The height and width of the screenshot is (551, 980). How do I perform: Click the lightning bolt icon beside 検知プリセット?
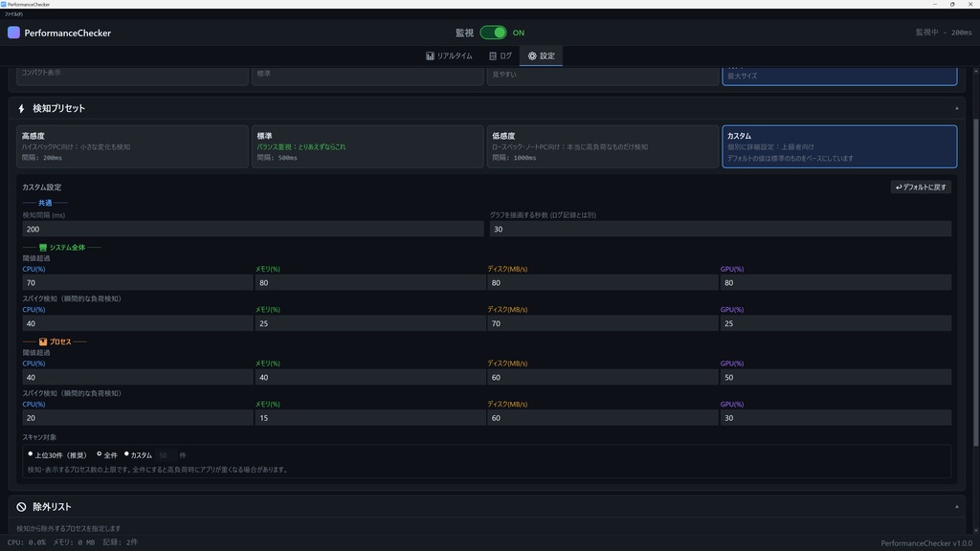[21, 109]
